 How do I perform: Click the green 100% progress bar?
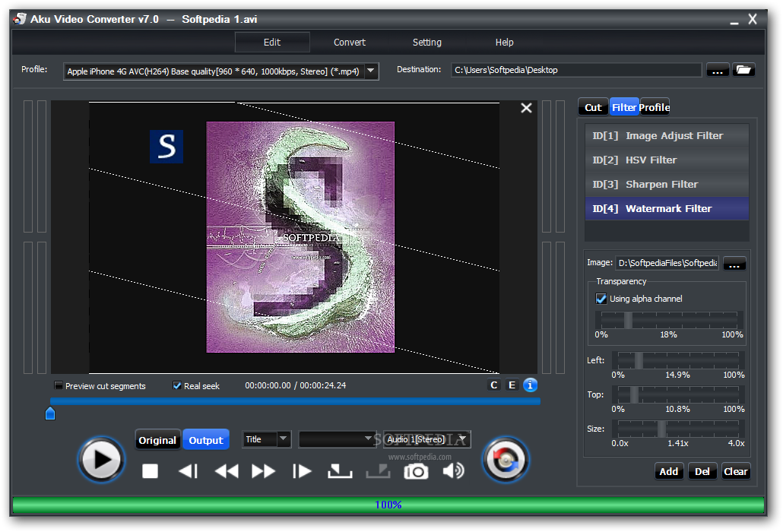pyautogui.click(x=388, y=505)
